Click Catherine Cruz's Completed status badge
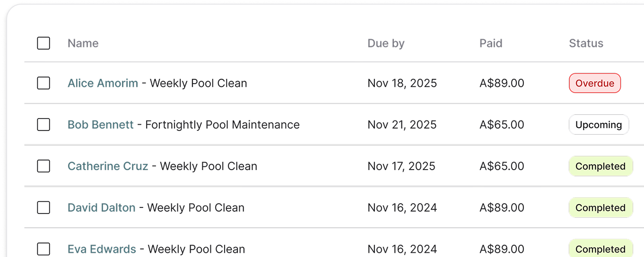This screenshot has height=257, width=644. point(600,166)
